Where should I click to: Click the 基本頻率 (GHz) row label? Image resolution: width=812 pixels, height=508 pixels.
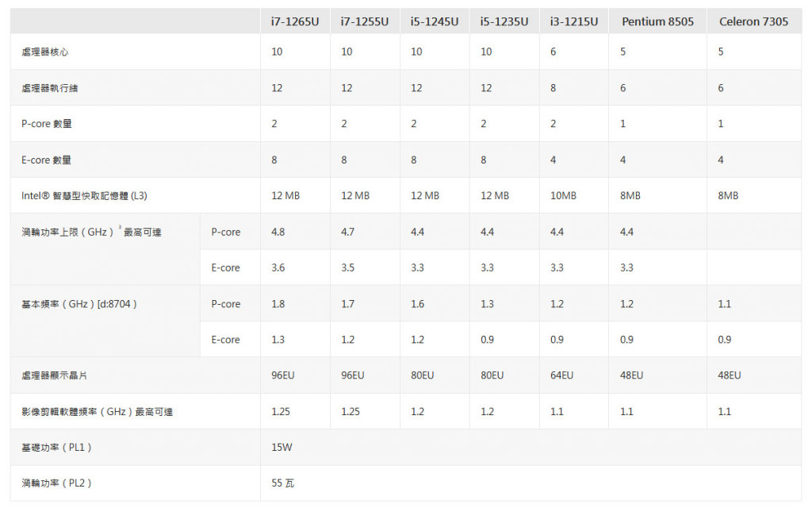coord(79,304)
